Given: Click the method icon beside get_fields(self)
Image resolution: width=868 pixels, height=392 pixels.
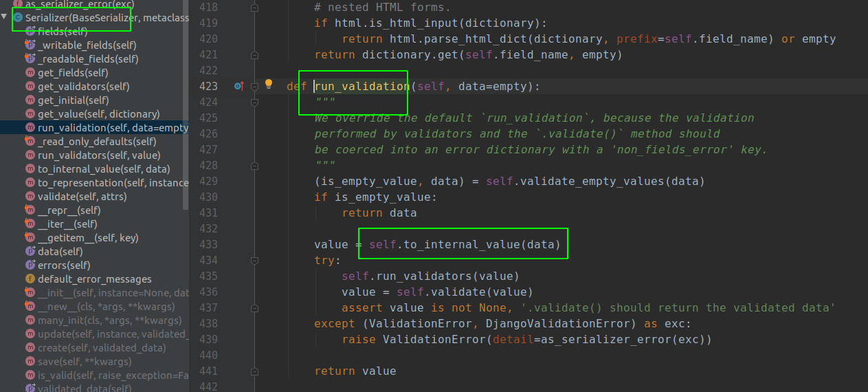Looking at the screenshot, I should pyautogui.click(x=30, y=73).
